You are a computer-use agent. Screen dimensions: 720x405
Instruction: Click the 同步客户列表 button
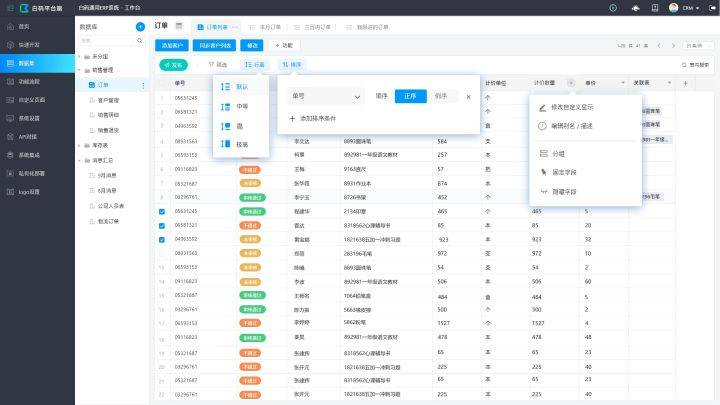(x=214, y=45)
